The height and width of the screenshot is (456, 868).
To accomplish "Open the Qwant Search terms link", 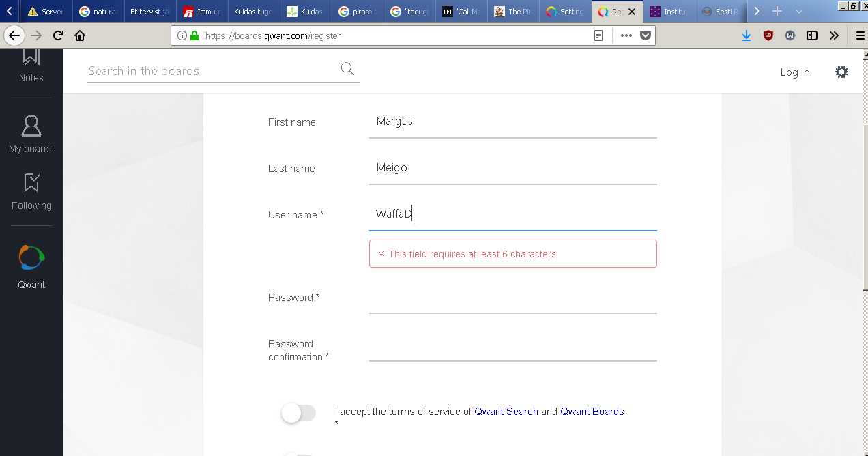I will (506, 412).
